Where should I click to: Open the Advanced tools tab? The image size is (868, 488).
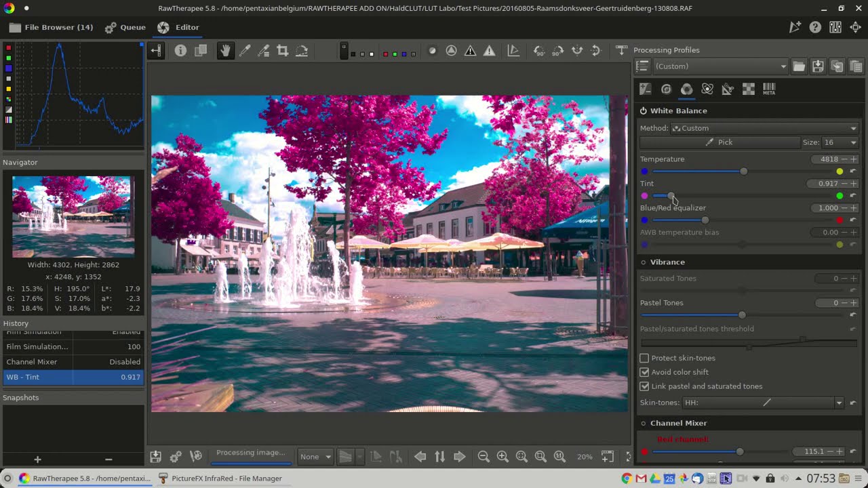click(x=707, y=89)
